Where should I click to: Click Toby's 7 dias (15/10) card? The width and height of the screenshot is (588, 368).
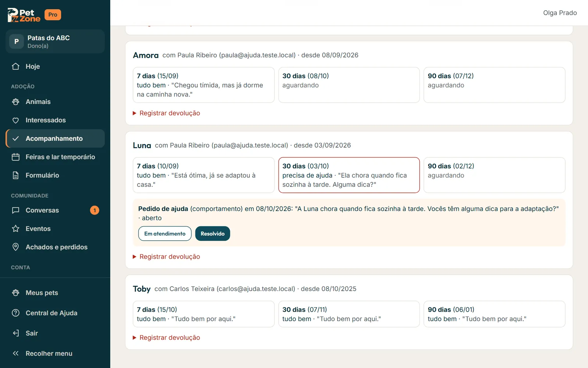tap(204, 314)
